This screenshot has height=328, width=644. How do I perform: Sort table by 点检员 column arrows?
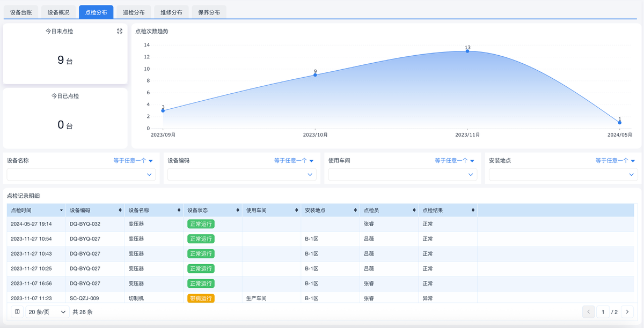(x=414, y=211)
